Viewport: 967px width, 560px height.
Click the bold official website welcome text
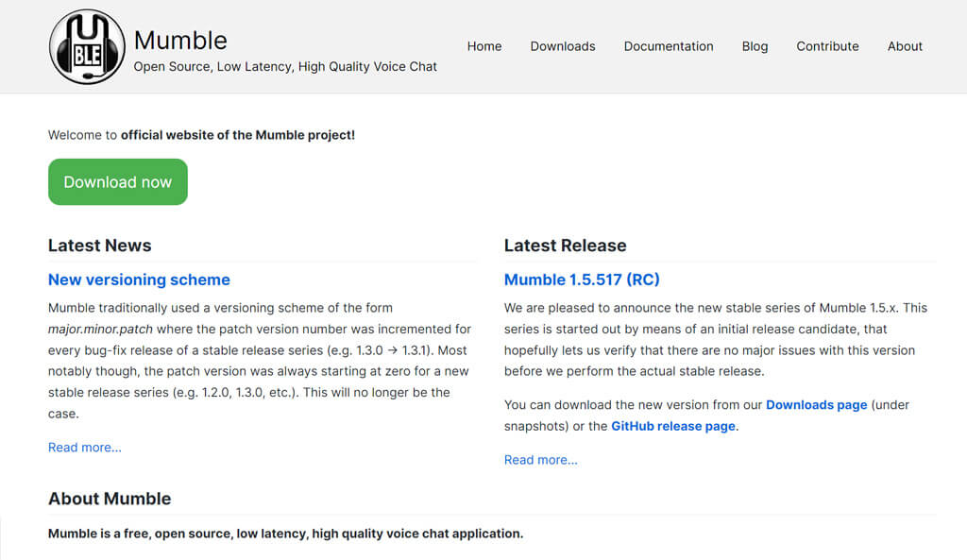click(x=237, y=135)
